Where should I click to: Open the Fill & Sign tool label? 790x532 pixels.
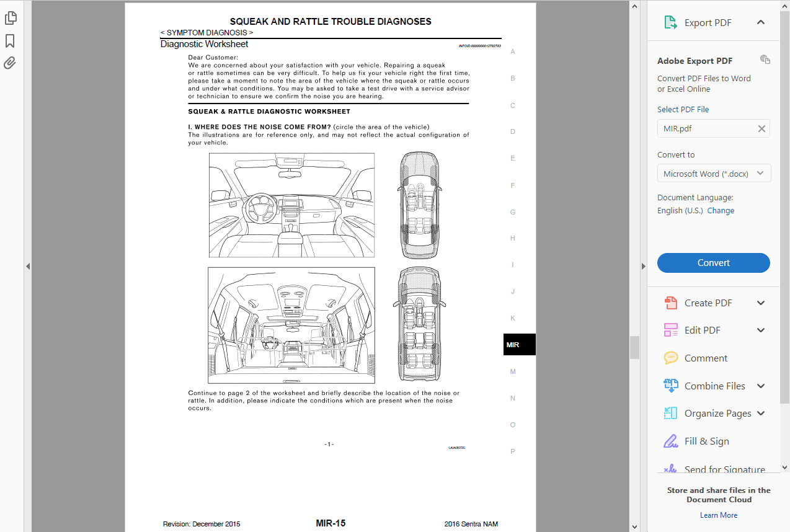pos(707,441)
